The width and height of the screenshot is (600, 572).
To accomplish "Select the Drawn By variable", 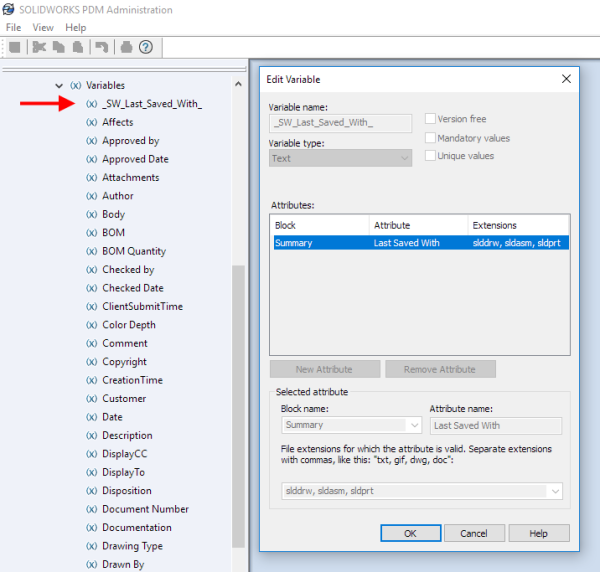I will [123, 564].
